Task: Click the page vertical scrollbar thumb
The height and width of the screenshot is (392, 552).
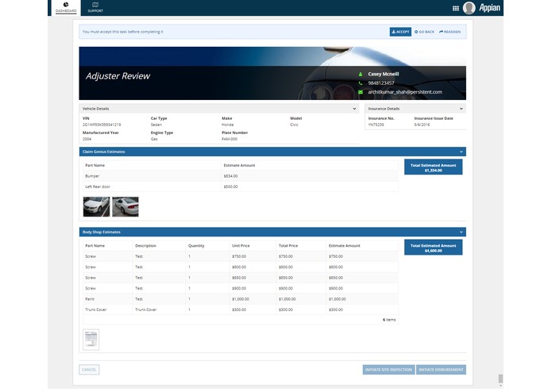Action: point(500,379)
